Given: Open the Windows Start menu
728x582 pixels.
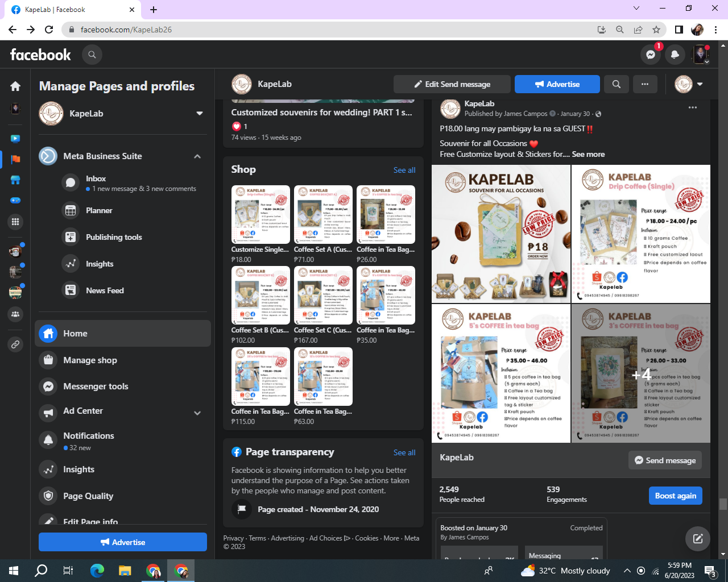Looking at the screenshot, I should (x=14, y=571).
